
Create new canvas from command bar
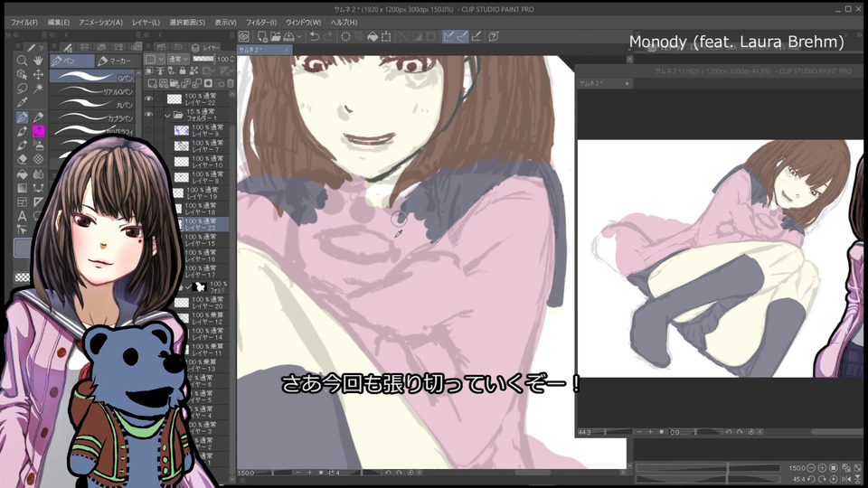262,36
